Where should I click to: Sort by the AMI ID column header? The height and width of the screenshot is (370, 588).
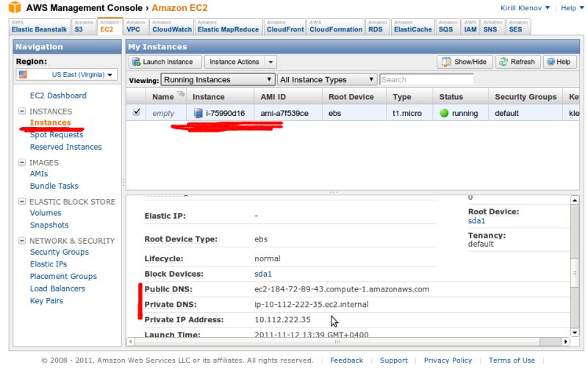coord(288,97)
